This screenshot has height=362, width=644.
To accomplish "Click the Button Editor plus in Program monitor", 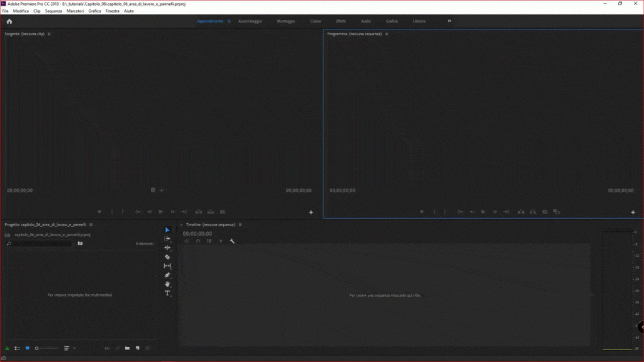I will pyautogui.click(x=633, y=212).
